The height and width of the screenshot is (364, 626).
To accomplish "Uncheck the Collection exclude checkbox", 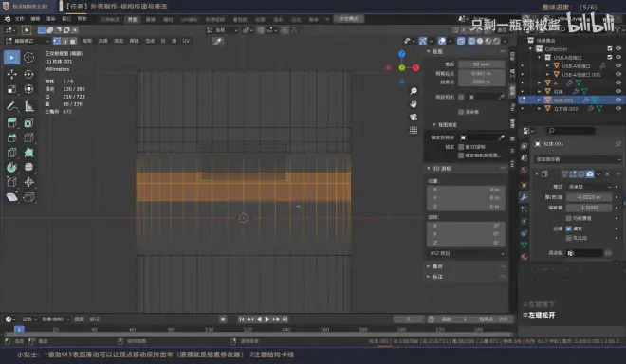I will point(610,48).
